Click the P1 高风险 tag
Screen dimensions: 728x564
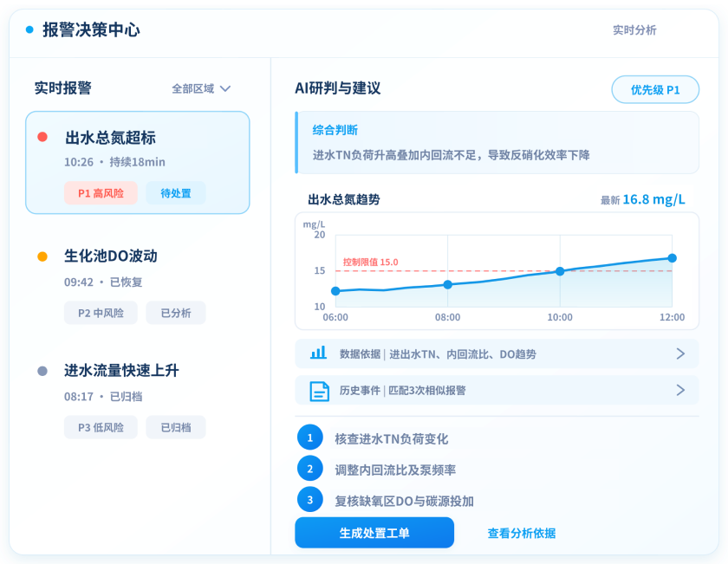pos(101,193)
